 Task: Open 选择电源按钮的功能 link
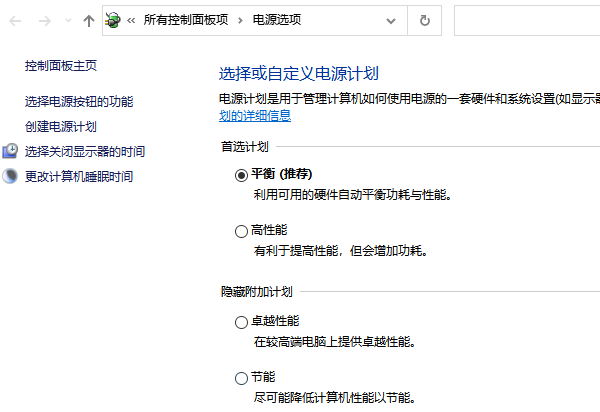tap(79, 102)
